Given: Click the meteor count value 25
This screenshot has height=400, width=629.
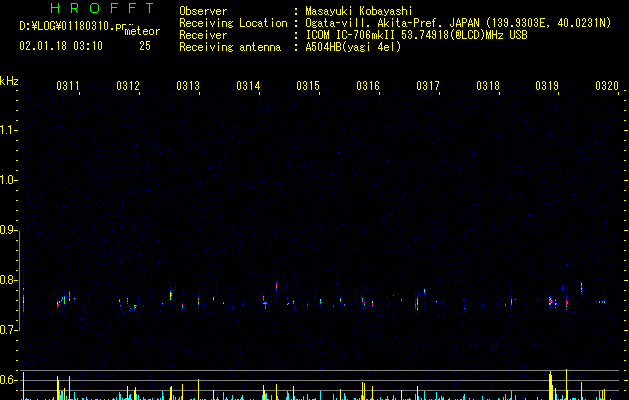Looking at the screenshot, I should [x=145, y=46].
